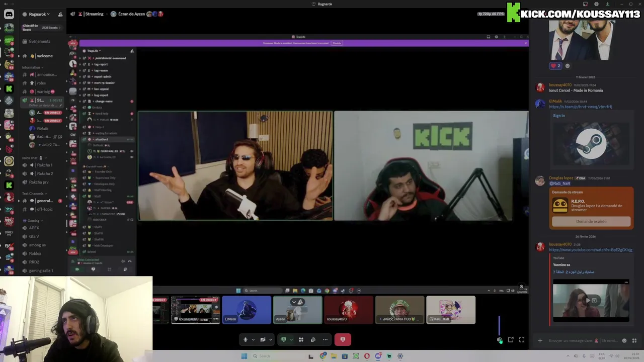Toggle microphone mute in call controls
Screen dimensions: 644x362
(246, 339)
